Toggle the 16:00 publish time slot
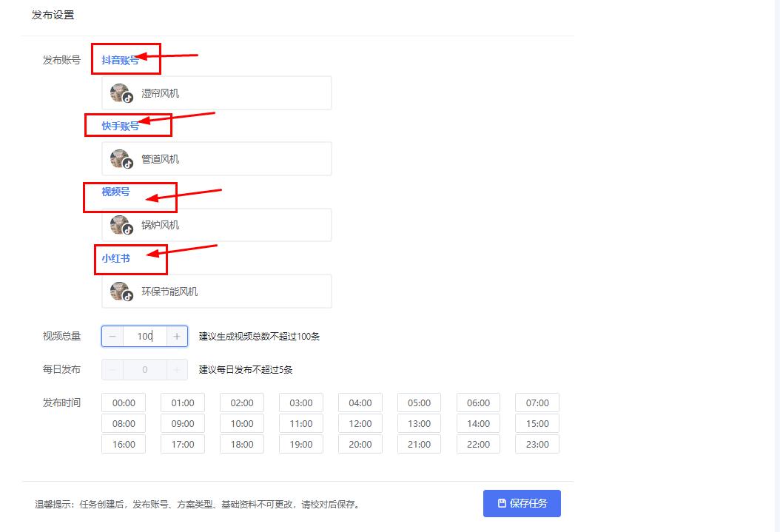The image size is (780, 532). click(x=123, y=444)
